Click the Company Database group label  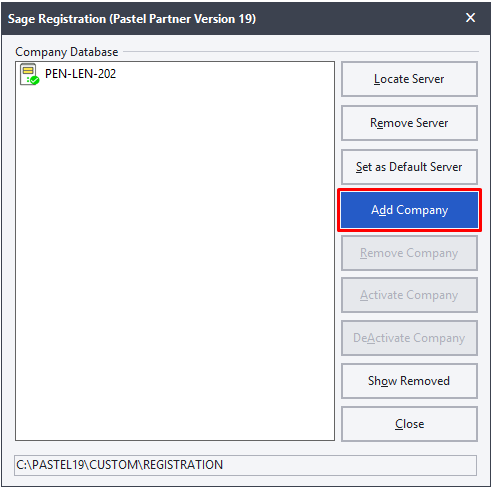pyautogui.click(x=67, y=52)
